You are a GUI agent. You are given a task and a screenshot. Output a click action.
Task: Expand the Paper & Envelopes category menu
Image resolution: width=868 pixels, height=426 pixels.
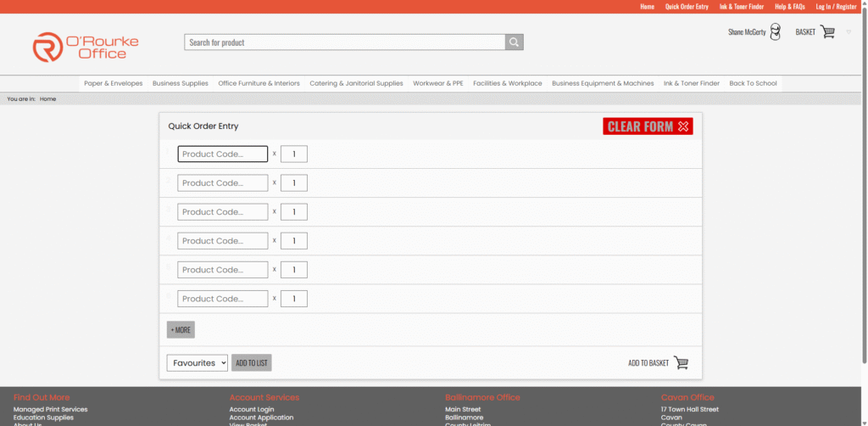(114, 84)
